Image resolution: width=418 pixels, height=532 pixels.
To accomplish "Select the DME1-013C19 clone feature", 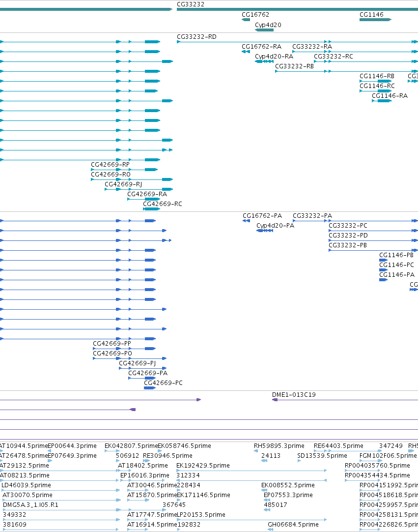I will (294, 395).
